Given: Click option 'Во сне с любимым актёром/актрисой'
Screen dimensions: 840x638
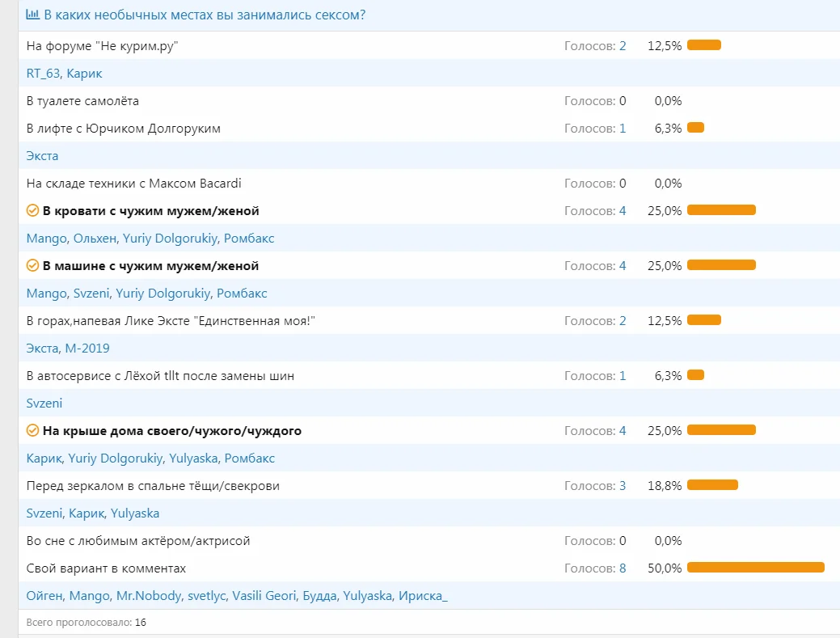Looking at the screenshot, I should [138, 541].
